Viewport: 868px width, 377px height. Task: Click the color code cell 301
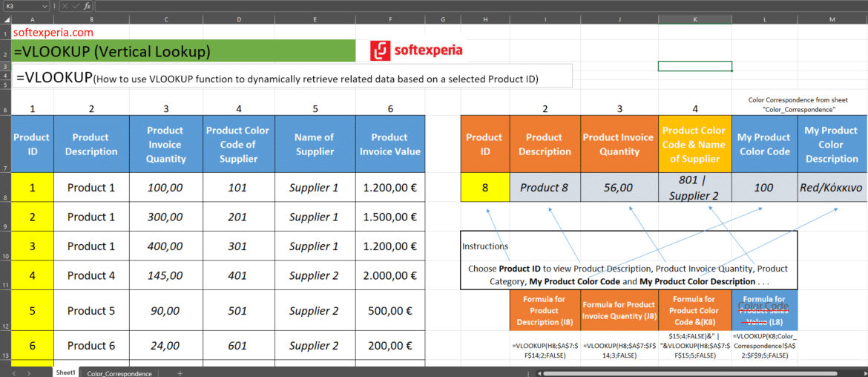pos(239,246)
